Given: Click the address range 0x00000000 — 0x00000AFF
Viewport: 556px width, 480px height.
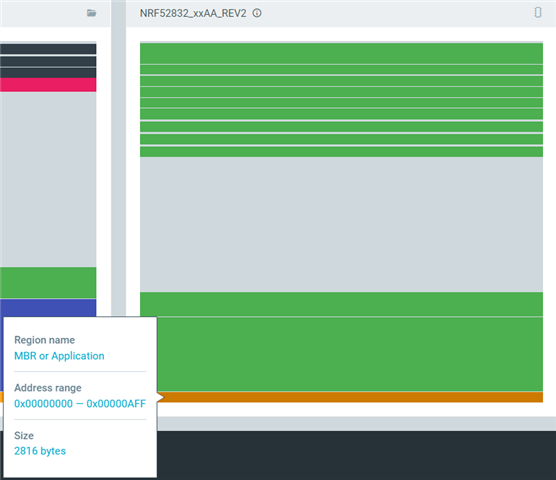Looking at the screenshot, I should tap(80, 404).
